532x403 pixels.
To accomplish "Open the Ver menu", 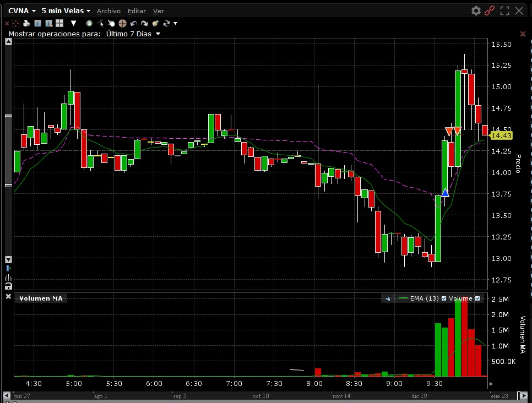I will click(159, 11).
